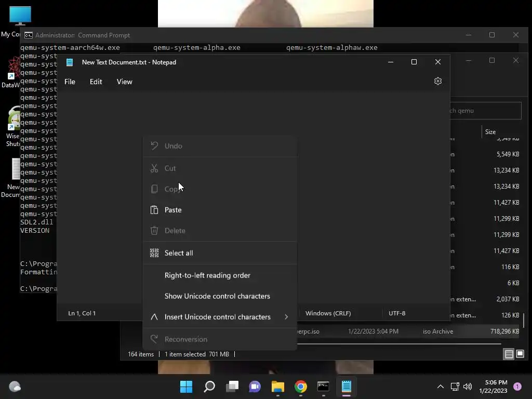The image size is (532, 399).
Task: Click the Size column header in Explorer
Action: [x=490, y=132]
